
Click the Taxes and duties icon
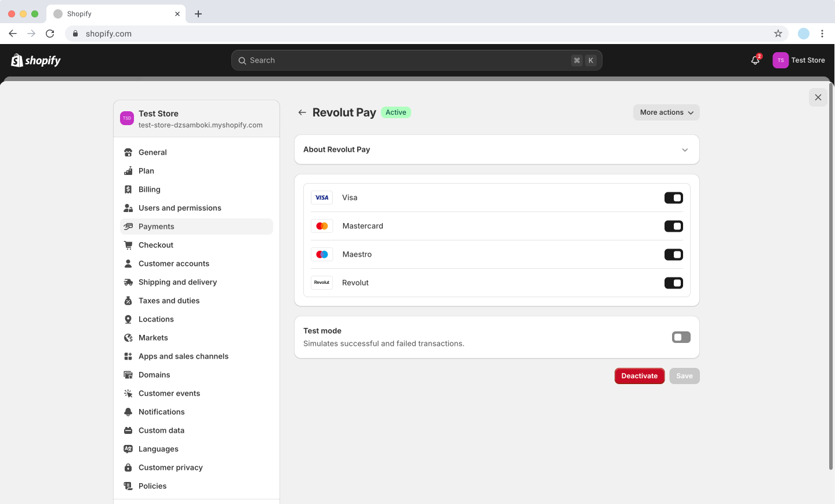128,301
